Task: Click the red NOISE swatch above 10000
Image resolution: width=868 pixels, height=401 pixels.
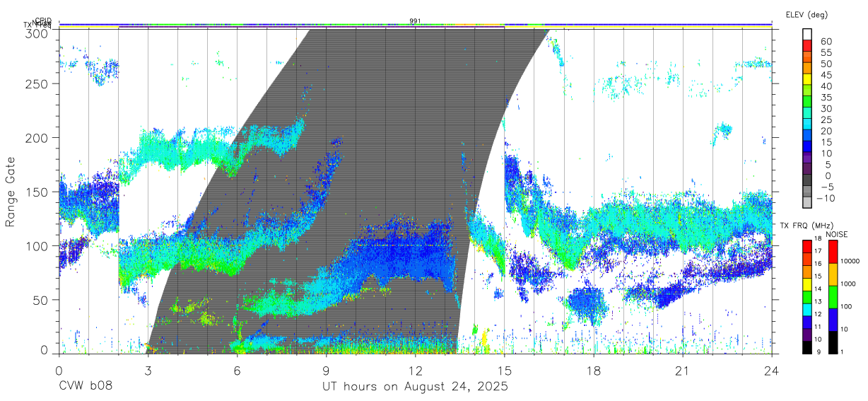Action: pyautogui.click(x=833, y=251)
